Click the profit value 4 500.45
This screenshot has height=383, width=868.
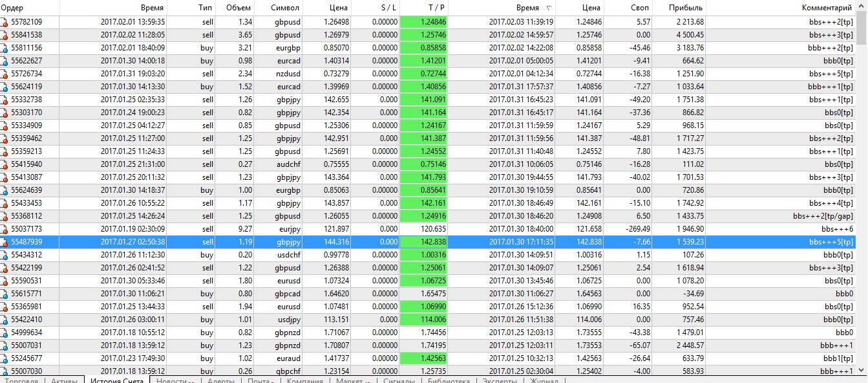[689, 35]
